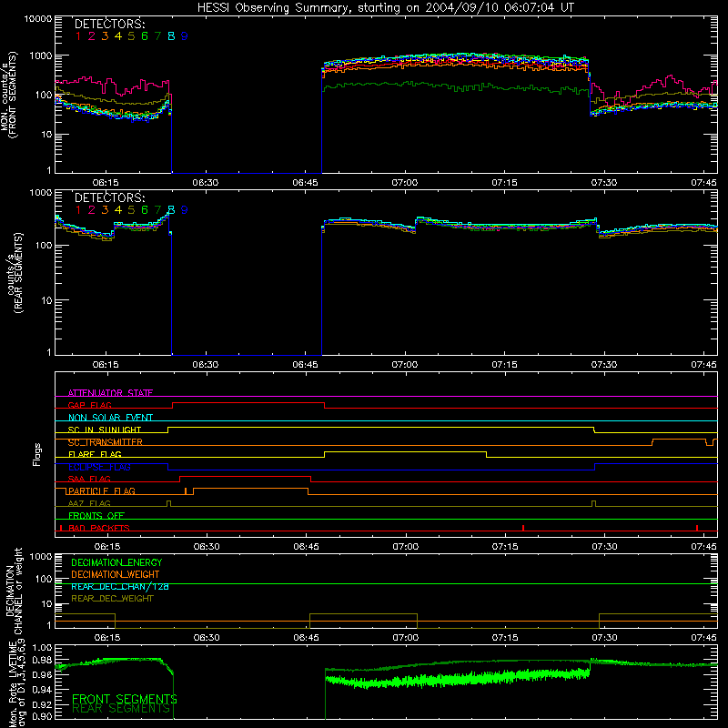This screenshot has width=728, height=728.
Task: Click the SC_TRANSMITTER flag label
Action: [x=106, y=442]
